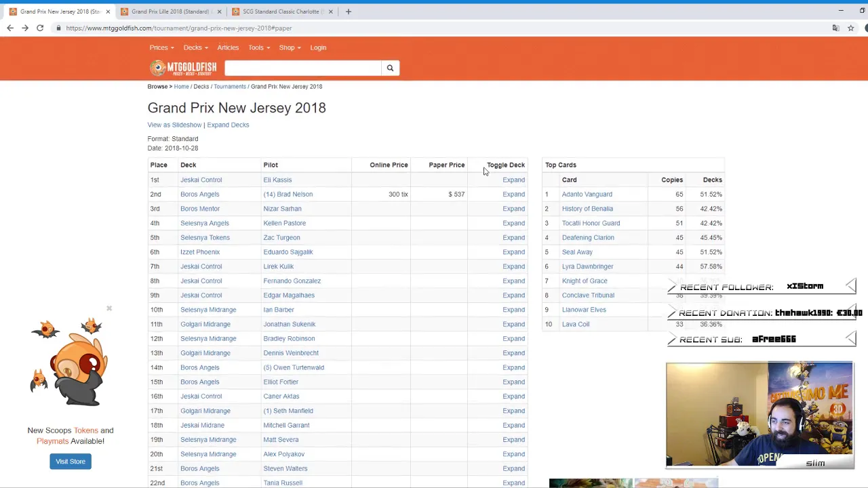Close the SCG Standard Classic Charlotte tab

point(330,12)
